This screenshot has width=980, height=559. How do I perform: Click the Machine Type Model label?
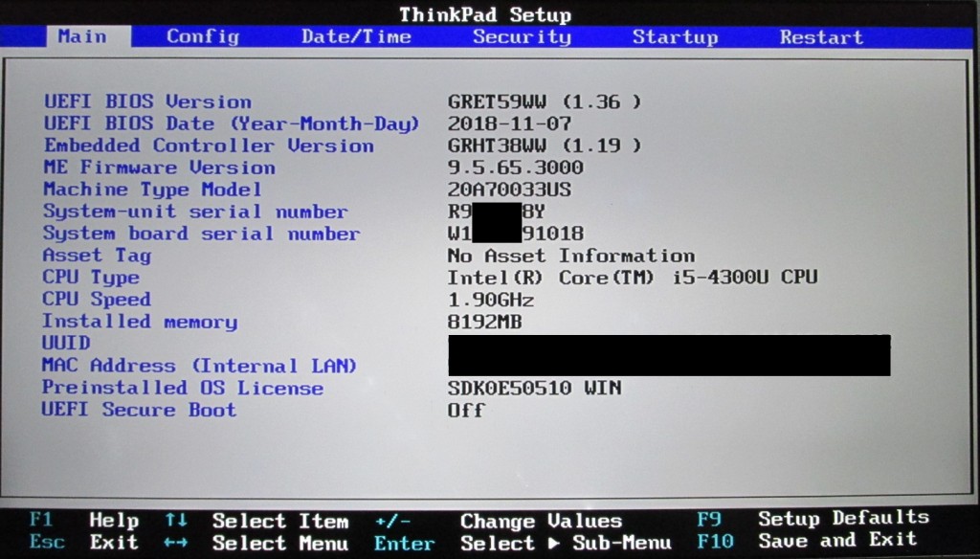[152, 189]
